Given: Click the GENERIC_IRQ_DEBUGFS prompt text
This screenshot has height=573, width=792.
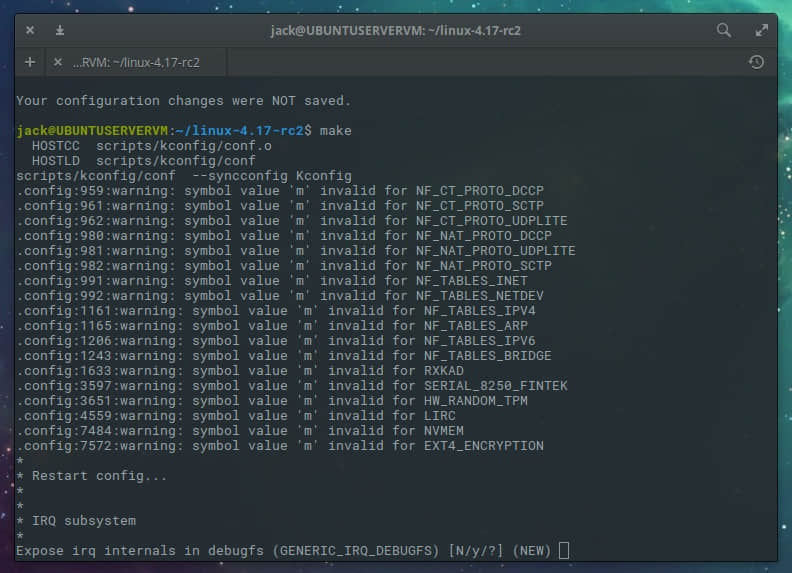Looking at the screenshot, I should tap(356, 550).
